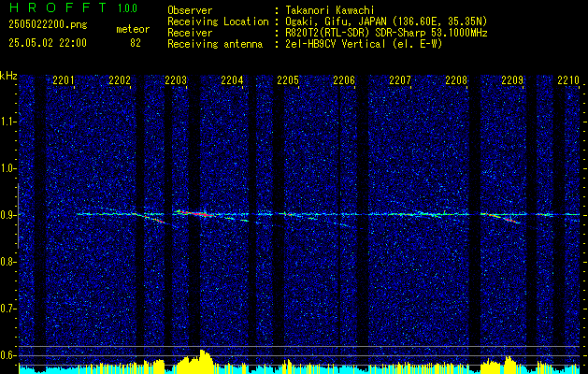This screenshot has width=588, height=374.
Task: Click 2el-HB9CV Vertical antenna text
Action: coord(364,44)
